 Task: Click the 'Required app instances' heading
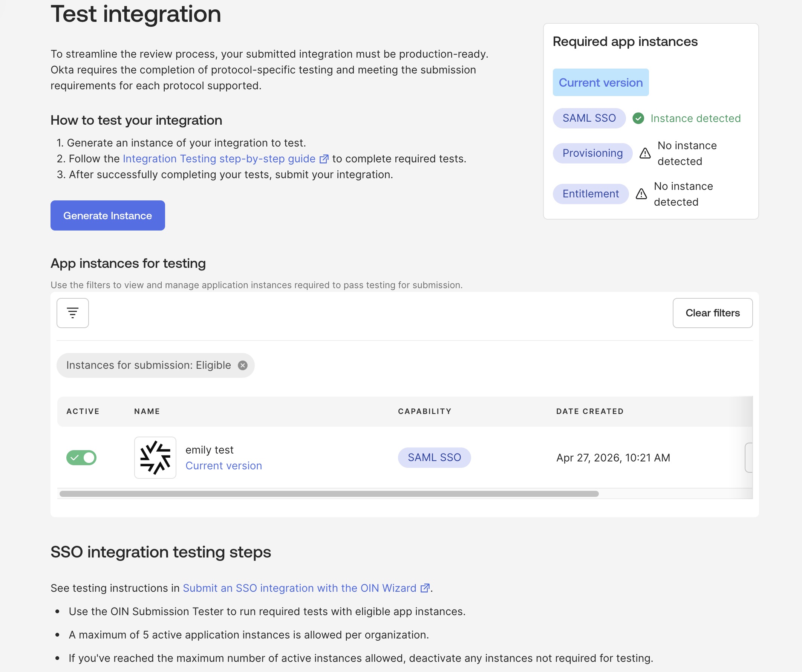pos(625,41)
